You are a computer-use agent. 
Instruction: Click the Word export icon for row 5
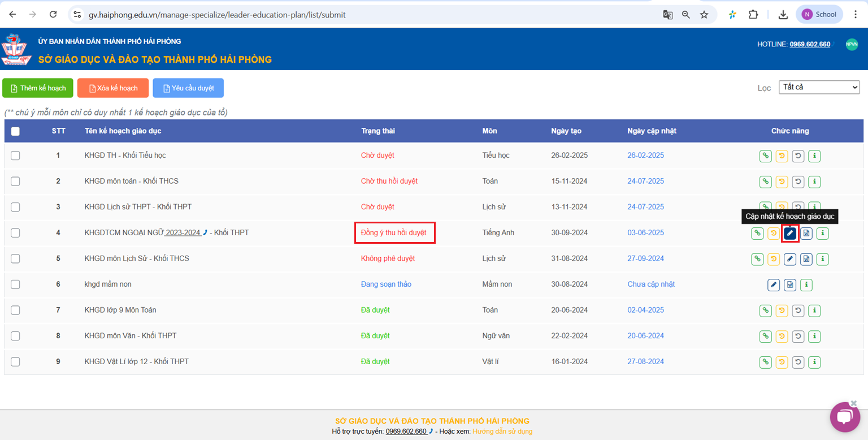click(806, 259)
